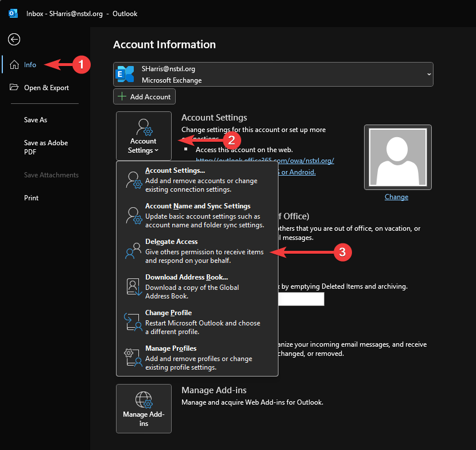
Task: Open the SHarris@nstxl.org account dropdown
Action: (273, 75)
